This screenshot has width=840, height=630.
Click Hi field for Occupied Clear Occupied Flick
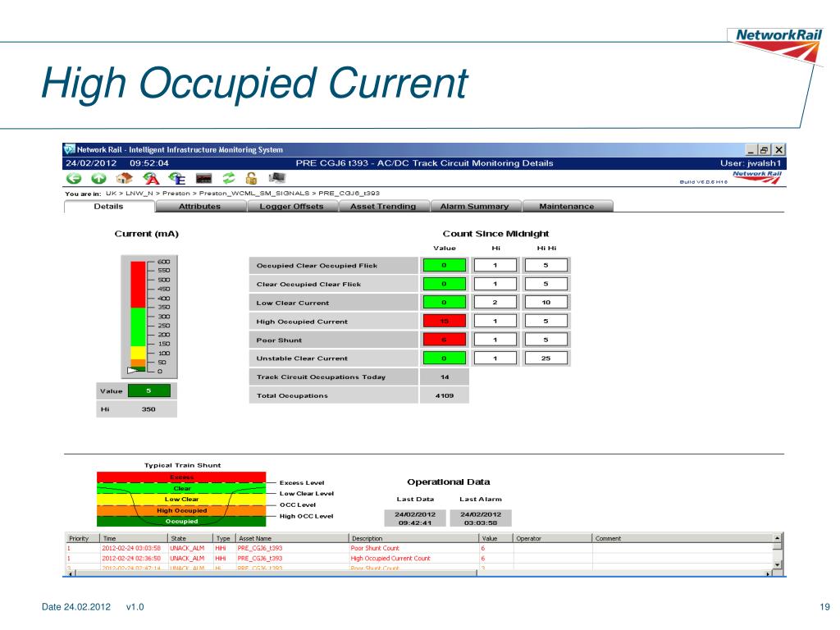495,265
